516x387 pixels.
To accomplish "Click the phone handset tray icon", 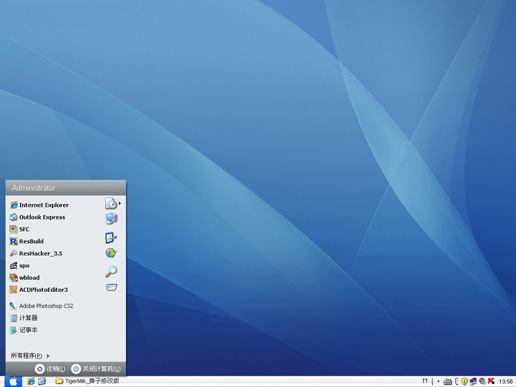I will (x=457, y=381).
